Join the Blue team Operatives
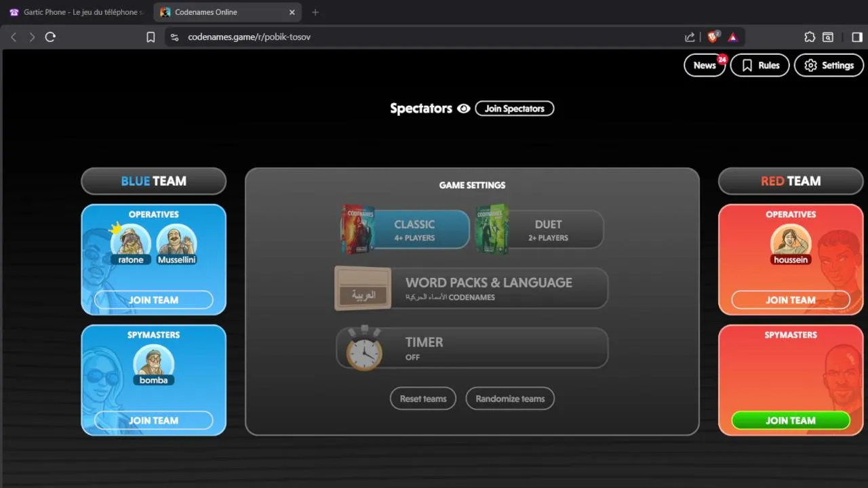The image size is (868, 488). click(x=153, y=300)
